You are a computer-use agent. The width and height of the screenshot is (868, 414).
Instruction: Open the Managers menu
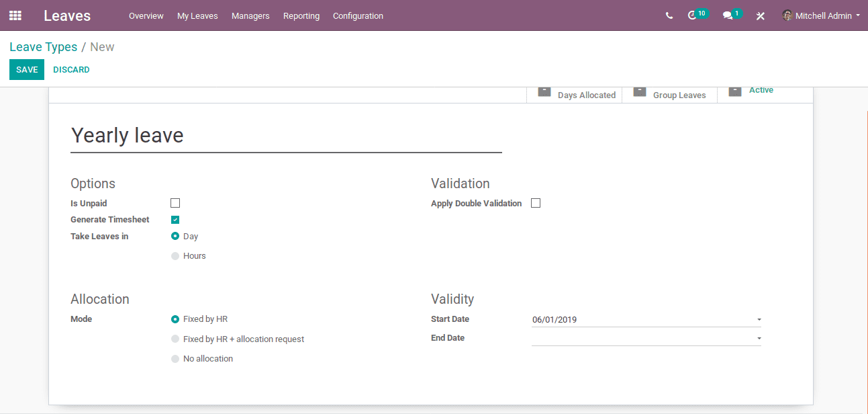point(250,15)
